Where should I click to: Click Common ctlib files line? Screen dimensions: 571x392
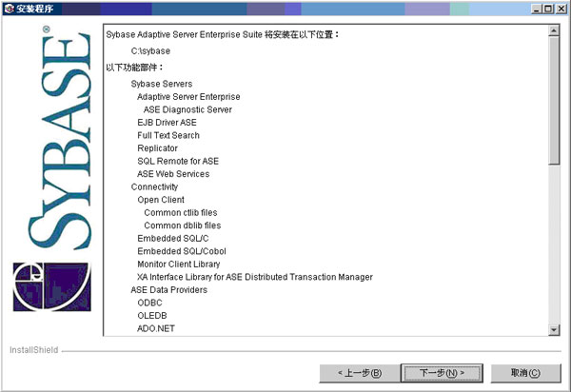tap(181, 212)
